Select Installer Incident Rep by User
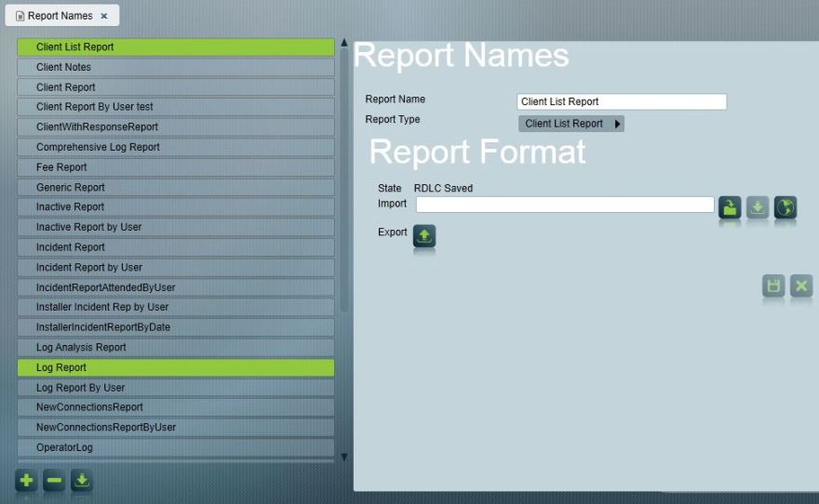Viewport: 819px width, 504px height. point(176,307)
